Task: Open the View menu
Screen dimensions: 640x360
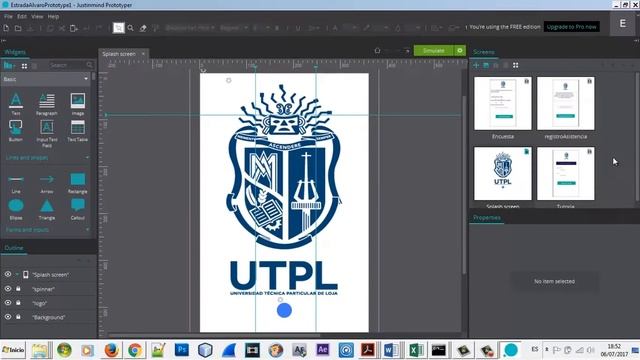Action: (x=37, y=17)
